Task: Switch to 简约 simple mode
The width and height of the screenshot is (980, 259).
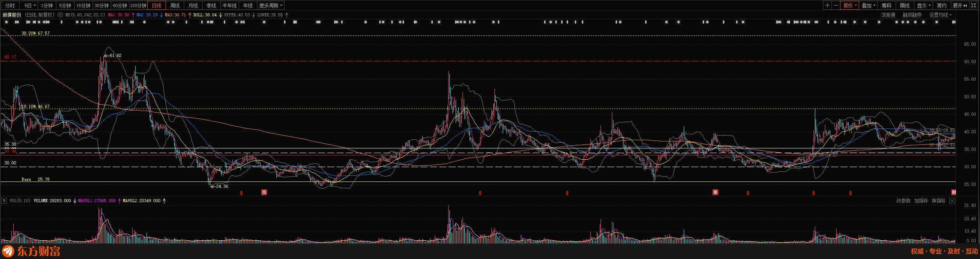Action: (942, 5)
